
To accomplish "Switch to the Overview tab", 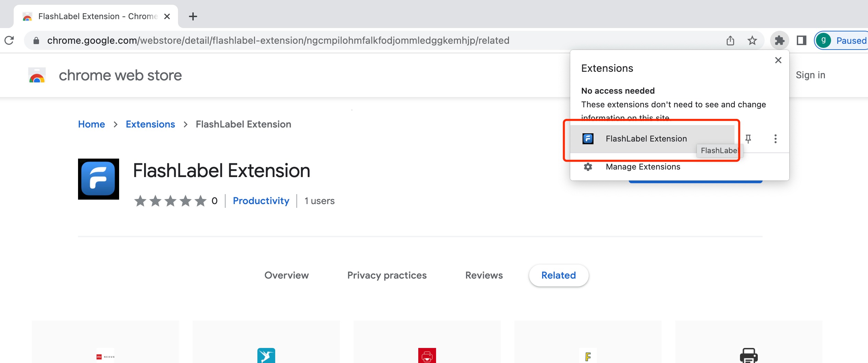I will [286, 275].
